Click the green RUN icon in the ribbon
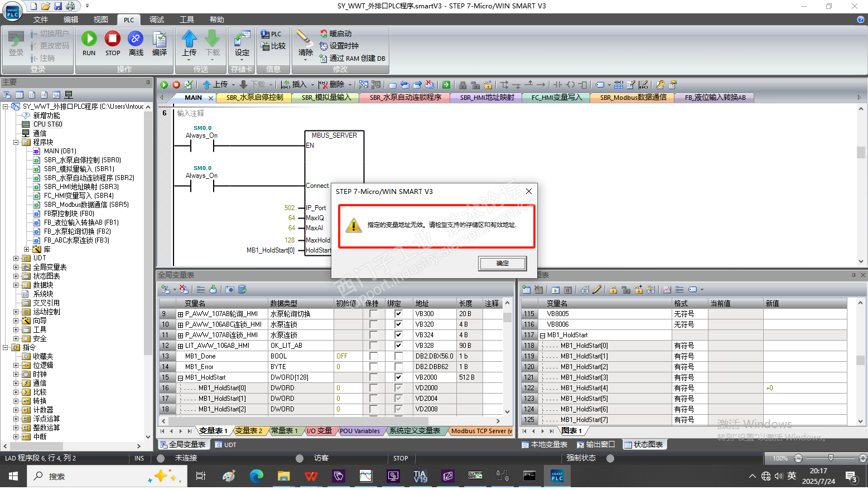This screenshot has width=868, height=490. pyautogui.click(x=89, y=39)
